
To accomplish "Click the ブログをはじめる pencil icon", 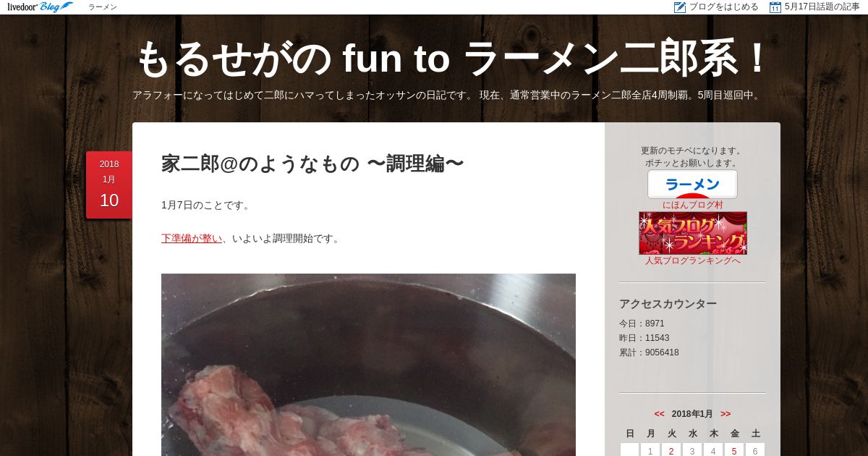I will click(x=680, y=7).
